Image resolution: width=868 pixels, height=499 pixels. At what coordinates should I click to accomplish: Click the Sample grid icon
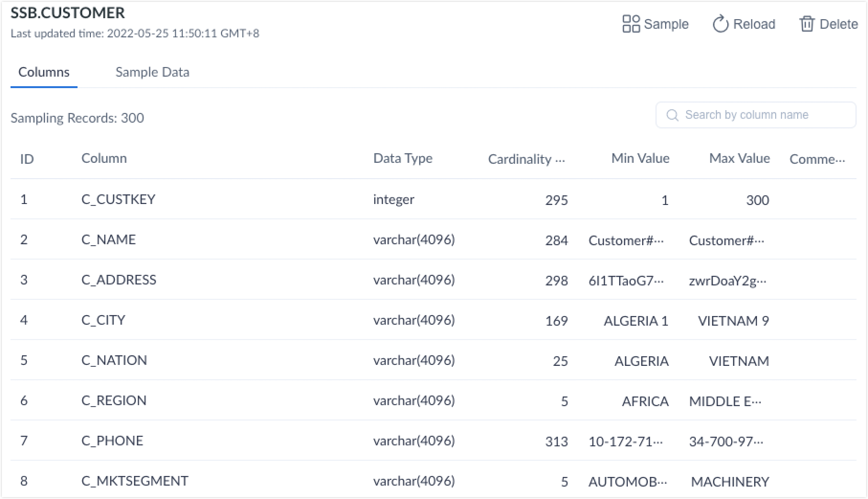tap(631, 24)
